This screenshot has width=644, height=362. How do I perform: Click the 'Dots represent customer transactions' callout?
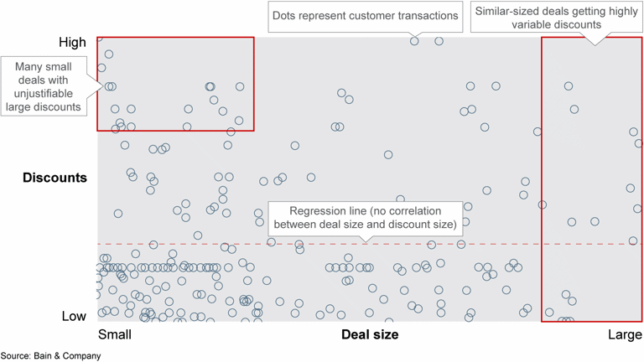click(x=365, y=17)
